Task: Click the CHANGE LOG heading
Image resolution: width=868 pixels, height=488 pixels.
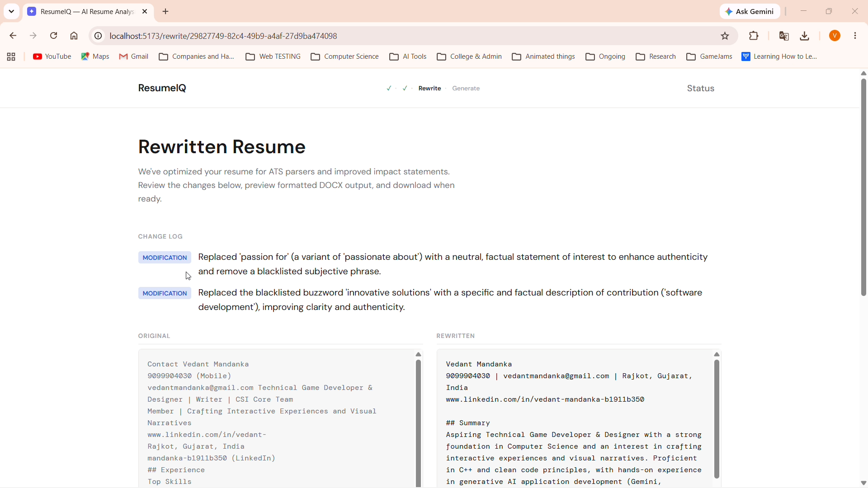Action: coord(160,237)
